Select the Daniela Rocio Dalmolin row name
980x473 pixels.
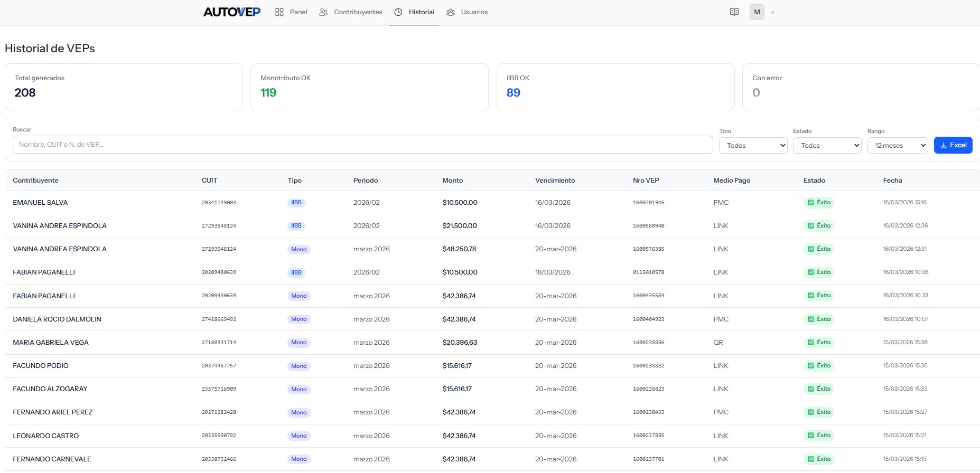57,319
